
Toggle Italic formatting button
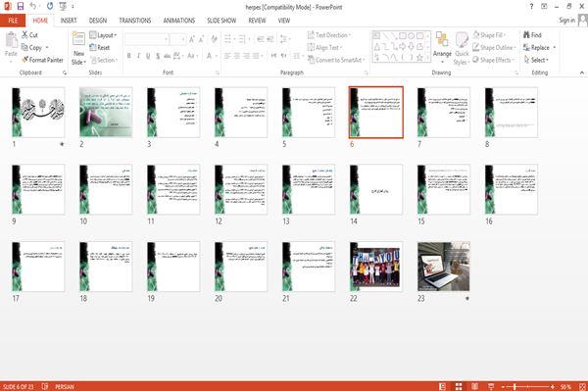click(x=138, y=56)
